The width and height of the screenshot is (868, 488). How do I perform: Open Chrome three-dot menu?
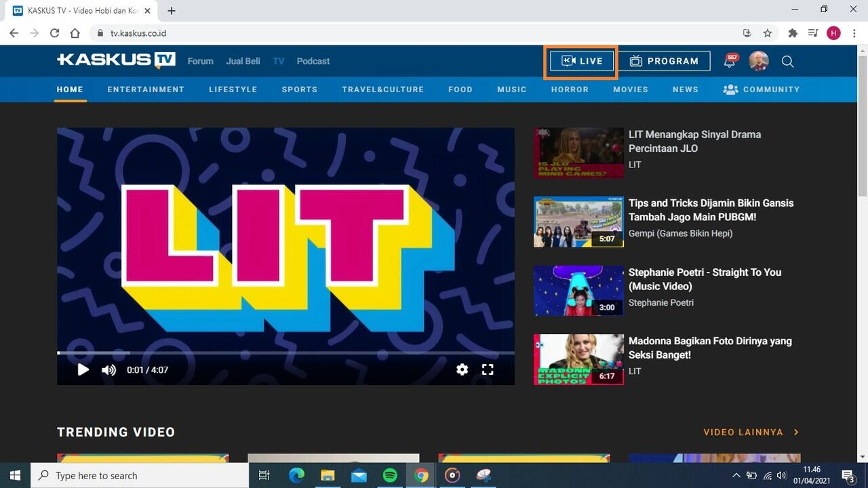click(x=854, y=33)
